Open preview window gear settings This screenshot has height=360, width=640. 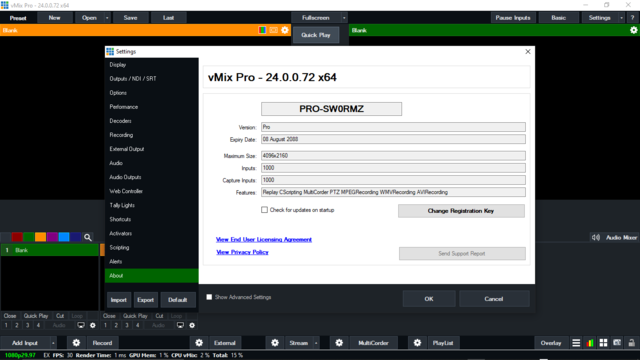[285, 30]
